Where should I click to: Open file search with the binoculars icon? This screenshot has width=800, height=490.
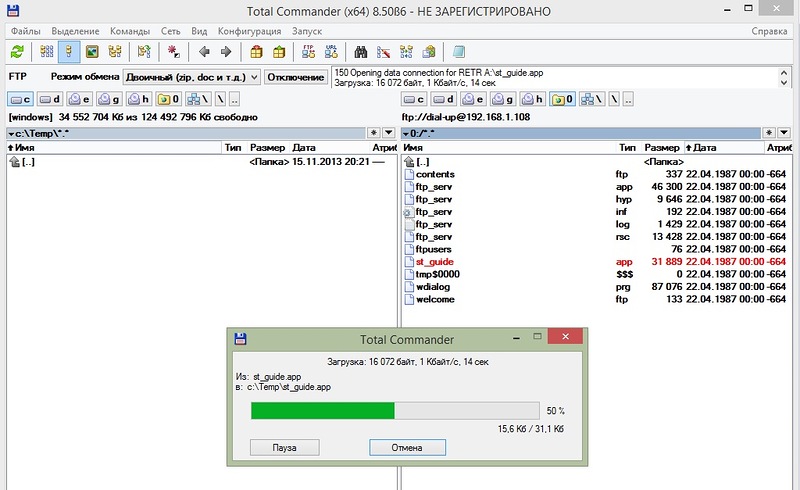point(361,52)
